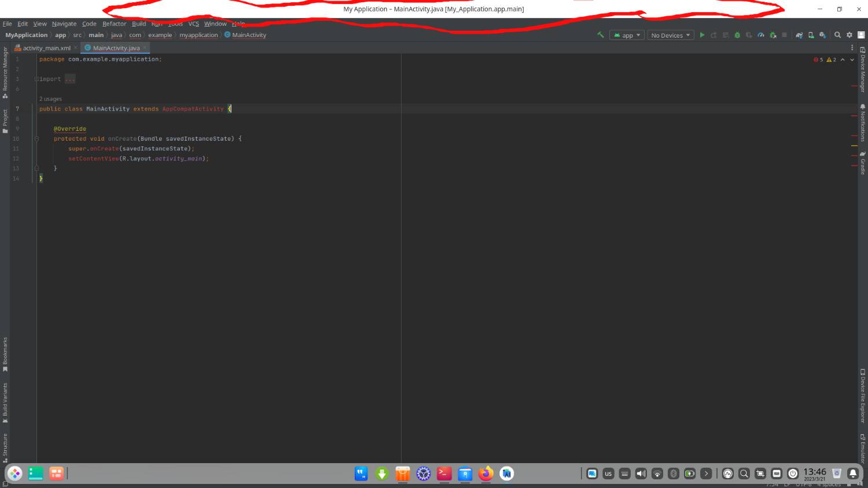Toggle the Project tool window panel
The image size is (868, 488).
[5, 121]
